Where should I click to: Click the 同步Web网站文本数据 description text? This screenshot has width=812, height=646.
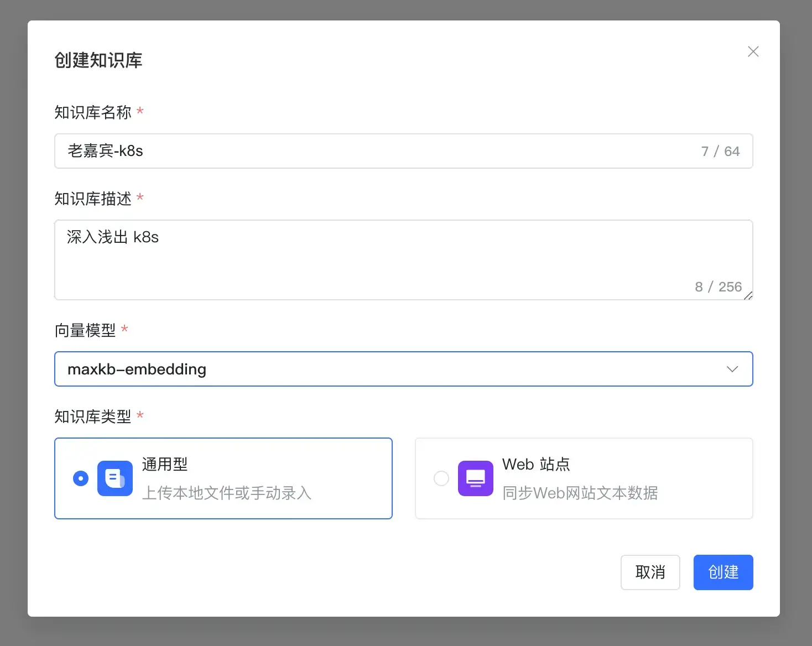(x=580, y=493)
